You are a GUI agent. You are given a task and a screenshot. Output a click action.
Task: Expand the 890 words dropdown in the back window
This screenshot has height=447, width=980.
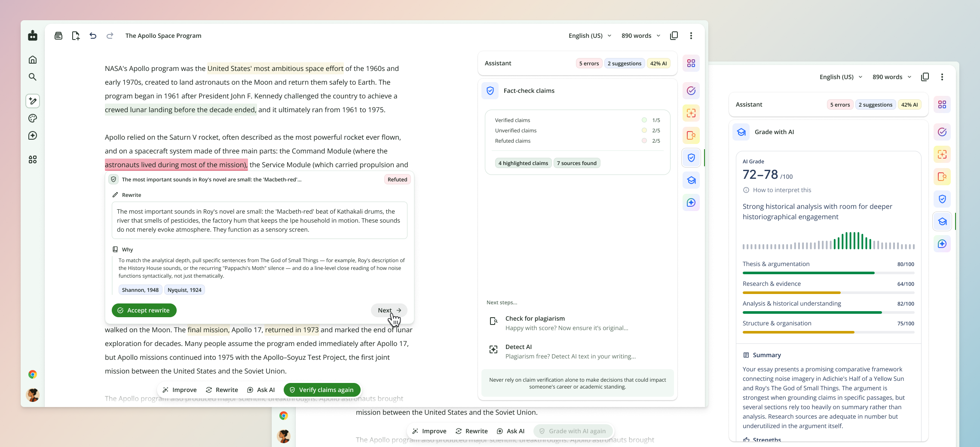pyautogui.click(x=892, y=77)
